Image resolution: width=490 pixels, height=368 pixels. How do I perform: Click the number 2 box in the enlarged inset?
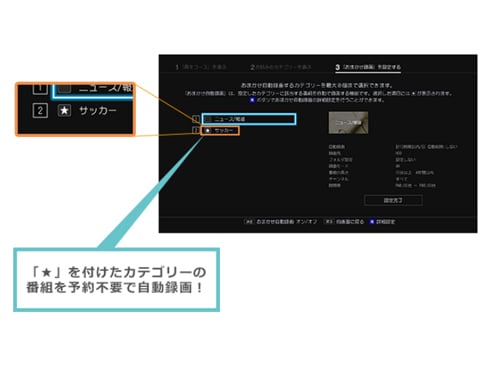[40, 111]
